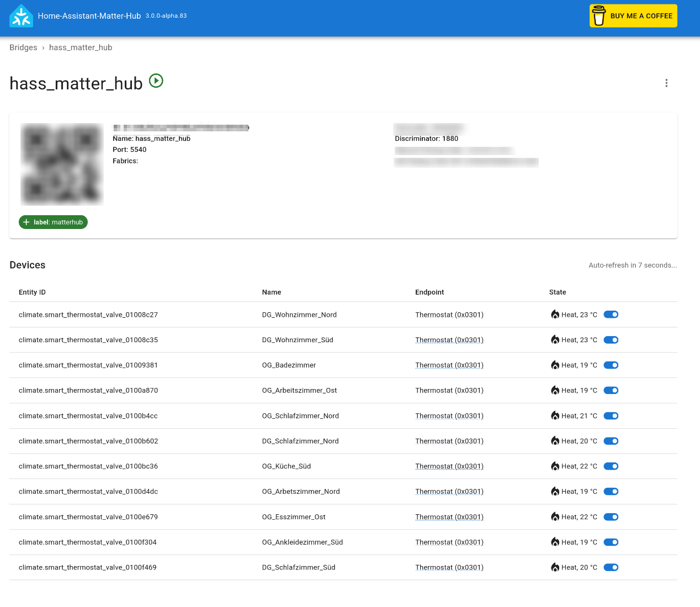This screenshot has width=700, height=607.
Task: Switch off the OG_Küche_Süd thermostat toggle
Action: click(611, 466)
